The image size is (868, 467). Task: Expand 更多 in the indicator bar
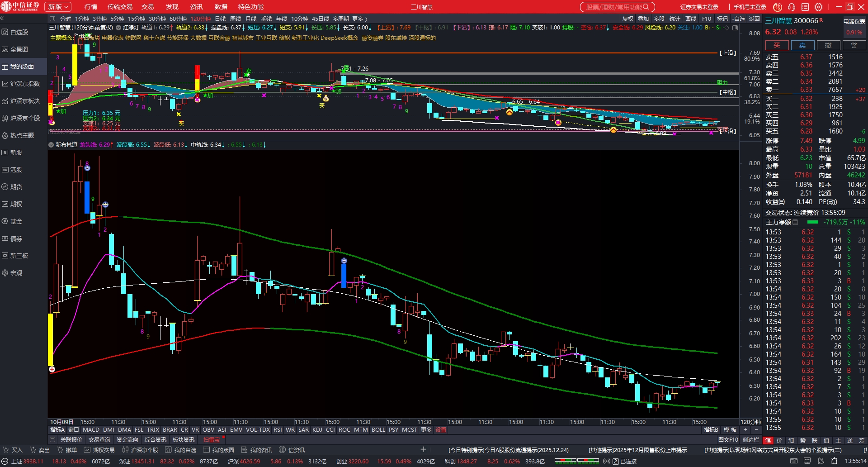(x=426, y=430)
